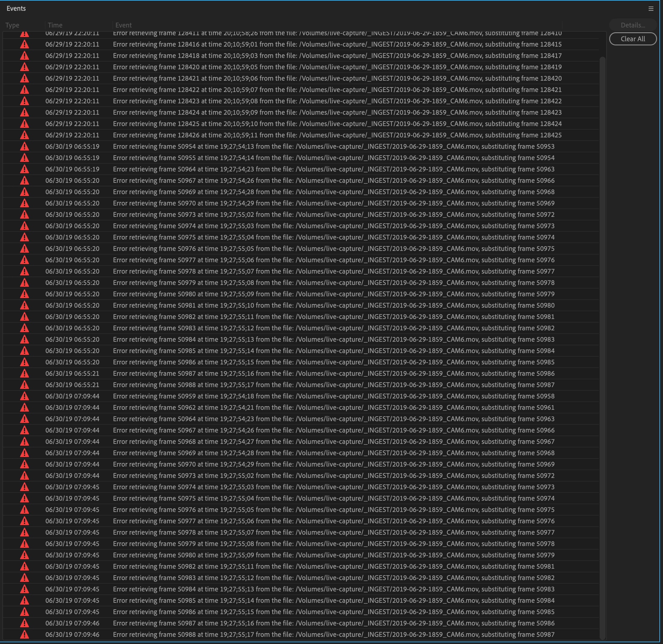Click warning icon for frame 50954 error

25,146
